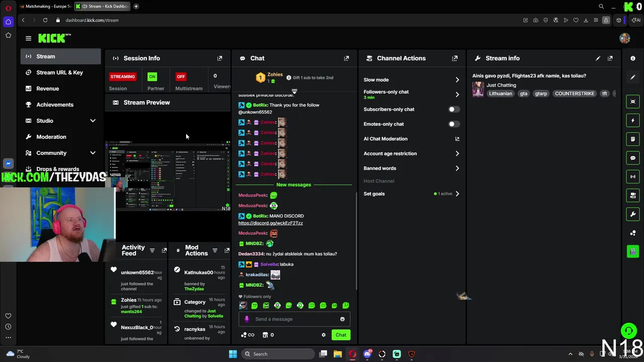644x362 pixels.
Task: Expand Set goals options
Action: 457,194
